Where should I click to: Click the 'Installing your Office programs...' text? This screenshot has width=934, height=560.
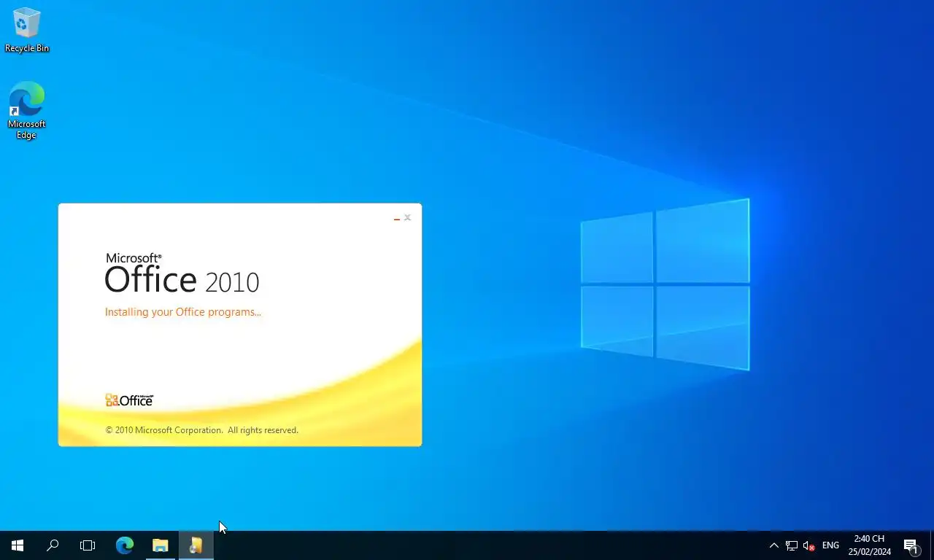click(182, 312)
